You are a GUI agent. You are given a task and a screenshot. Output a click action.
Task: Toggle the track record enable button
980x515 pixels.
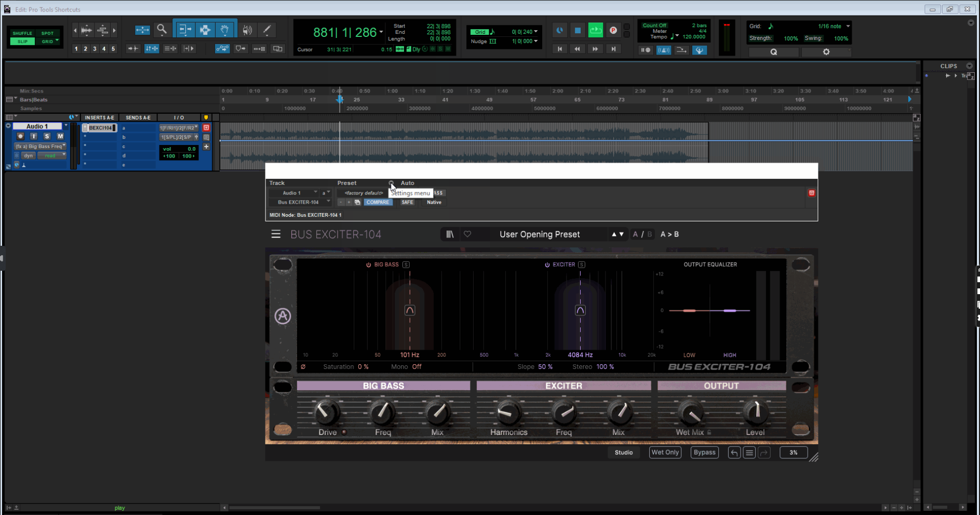pos(20,136)
